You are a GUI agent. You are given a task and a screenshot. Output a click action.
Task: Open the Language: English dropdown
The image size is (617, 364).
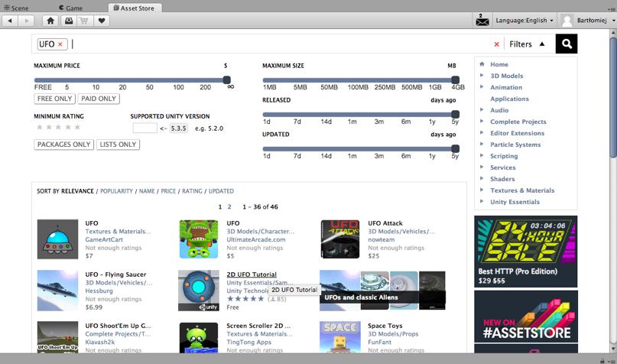coord(524,21)
